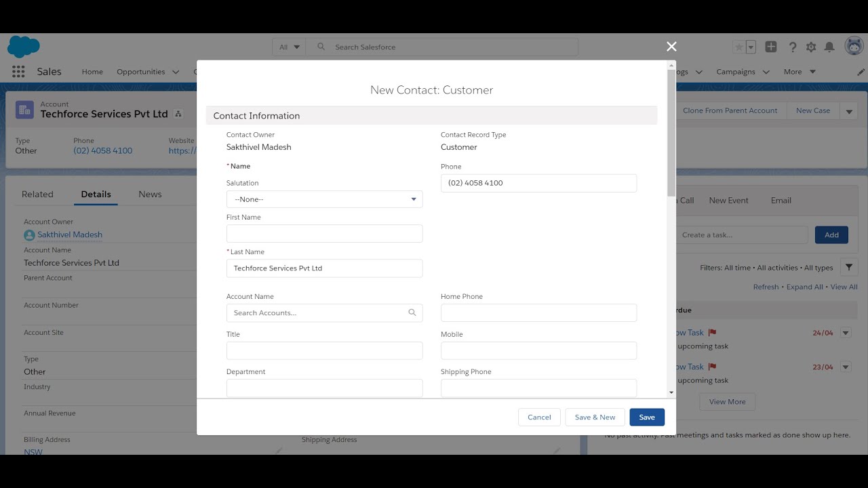Viewport: 868px width, 488px height.
Task: Close the New Contact dialog with X
Action: [671, 46]
